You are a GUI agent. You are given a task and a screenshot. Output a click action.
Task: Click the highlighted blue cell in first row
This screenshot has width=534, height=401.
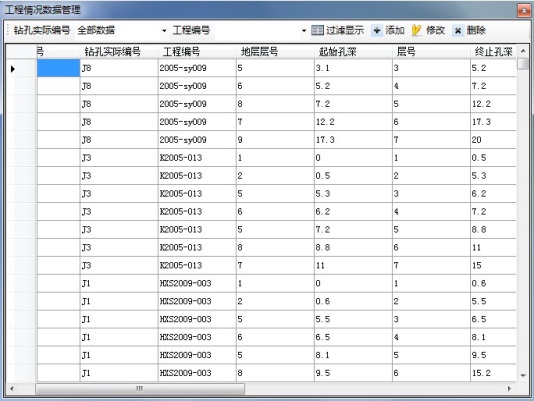point(58,68)
